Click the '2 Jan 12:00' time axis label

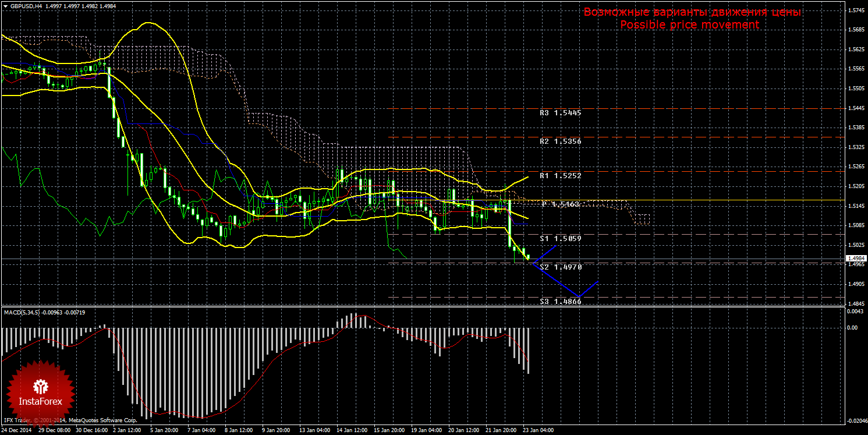[x=125, y=430]
